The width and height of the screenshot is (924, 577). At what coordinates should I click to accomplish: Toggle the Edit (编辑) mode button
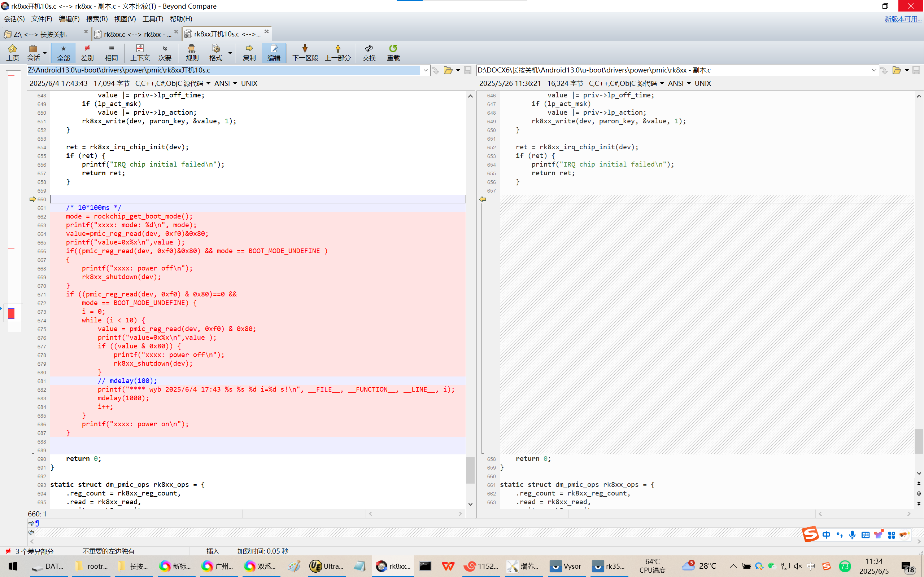(x=273, y=52)
